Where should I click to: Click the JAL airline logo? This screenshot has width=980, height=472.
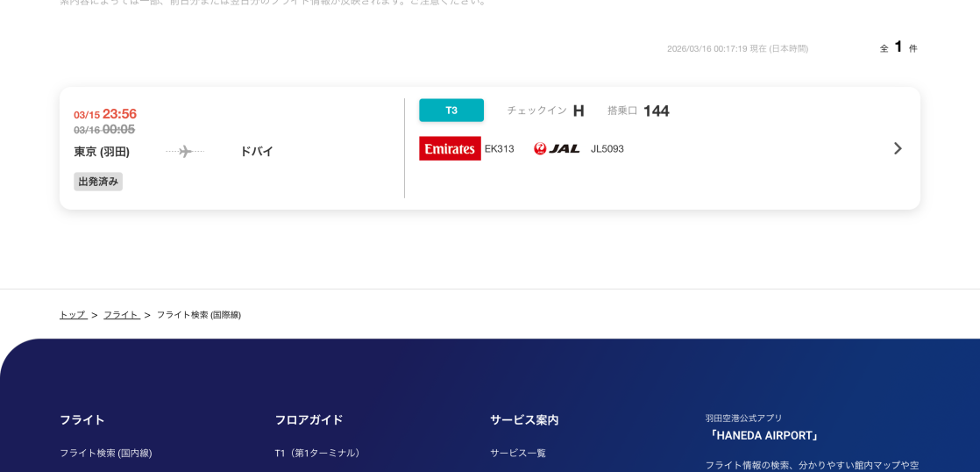tap(557, 148)
